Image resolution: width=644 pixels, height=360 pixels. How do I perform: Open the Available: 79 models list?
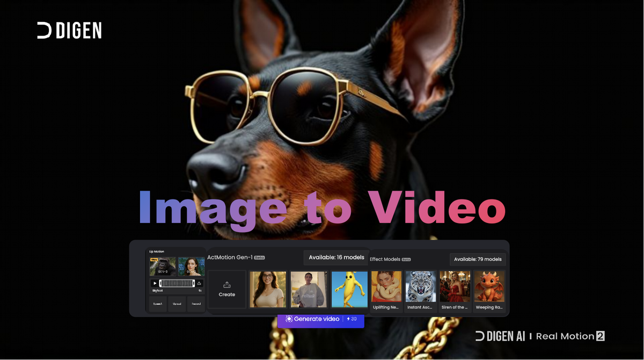point(478,259)
